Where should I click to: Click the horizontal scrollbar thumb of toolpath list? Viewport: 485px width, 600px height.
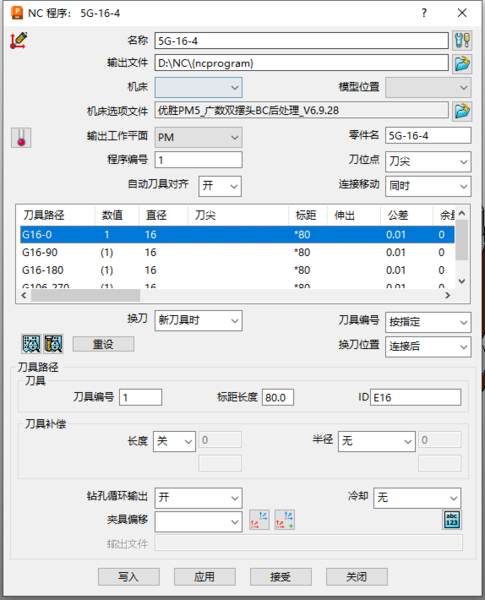pos(85,295)
